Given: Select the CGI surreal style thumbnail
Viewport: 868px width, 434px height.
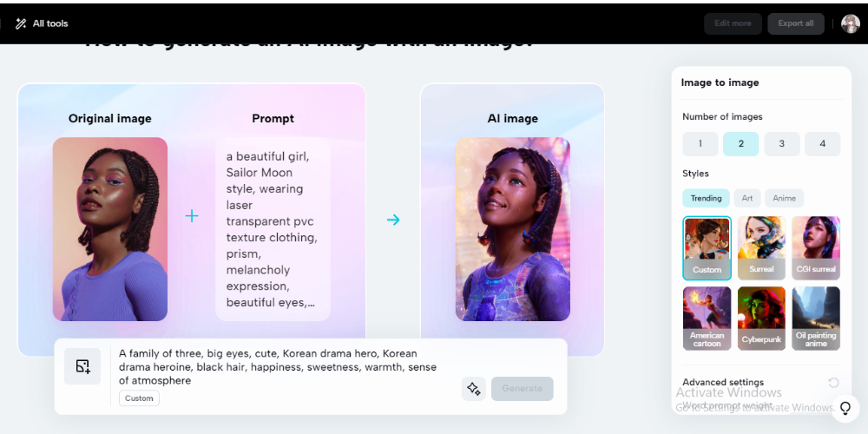Looking at the screenshot, I should click(815, 248).
